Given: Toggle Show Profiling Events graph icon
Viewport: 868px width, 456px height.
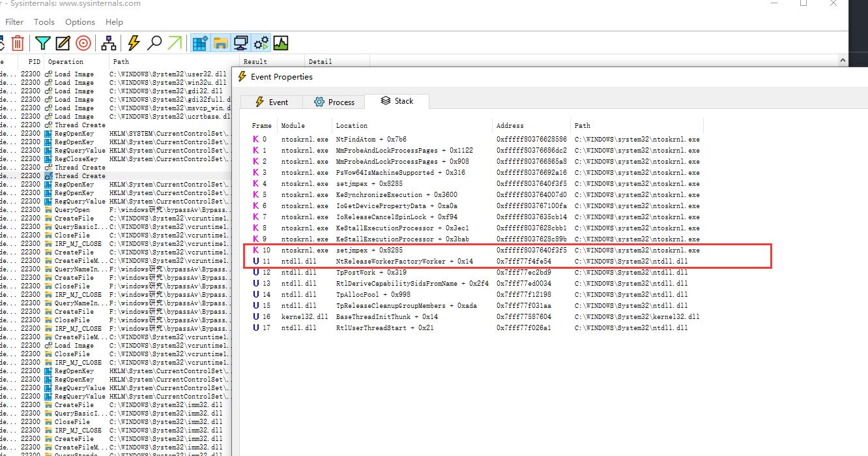Looking at the screenshot, I should [x=281, y=44].
